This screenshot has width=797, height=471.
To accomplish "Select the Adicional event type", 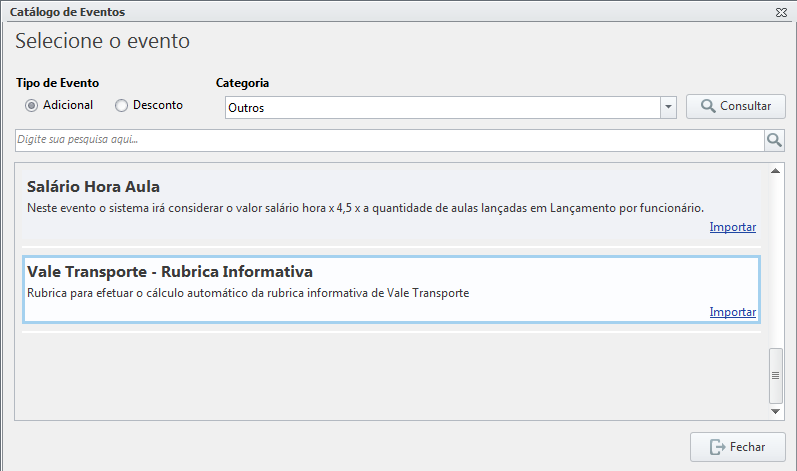I will [32, 105].
